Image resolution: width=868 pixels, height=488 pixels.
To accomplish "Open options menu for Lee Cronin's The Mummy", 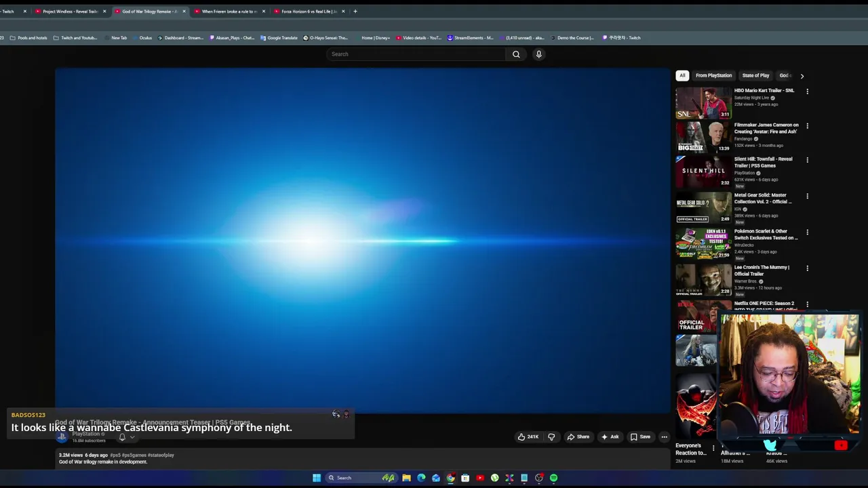I will pyautogui.click(x=807, y=268).
